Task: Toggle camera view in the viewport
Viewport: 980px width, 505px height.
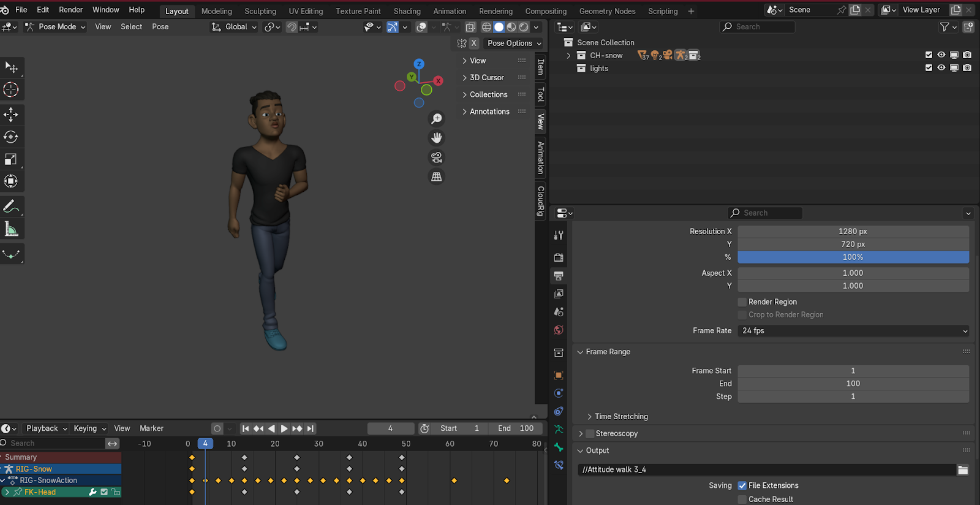Action: click(x=437, y=158)
